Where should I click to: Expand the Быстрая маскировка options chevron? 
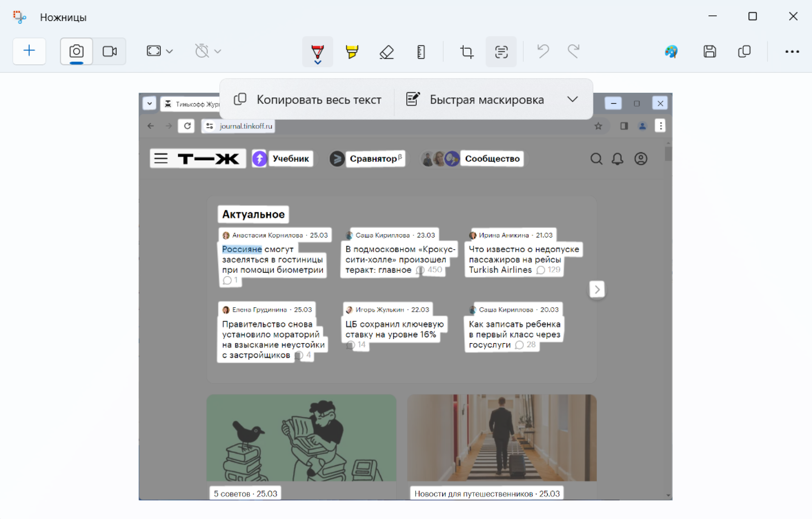(x=573, y=99)
